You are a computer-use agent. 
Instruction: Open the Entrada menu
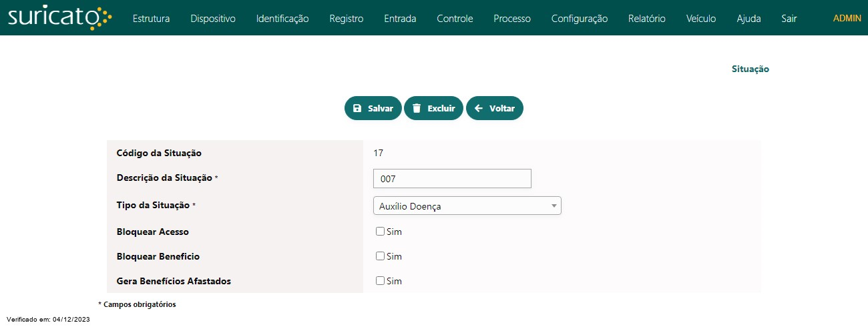400,19
